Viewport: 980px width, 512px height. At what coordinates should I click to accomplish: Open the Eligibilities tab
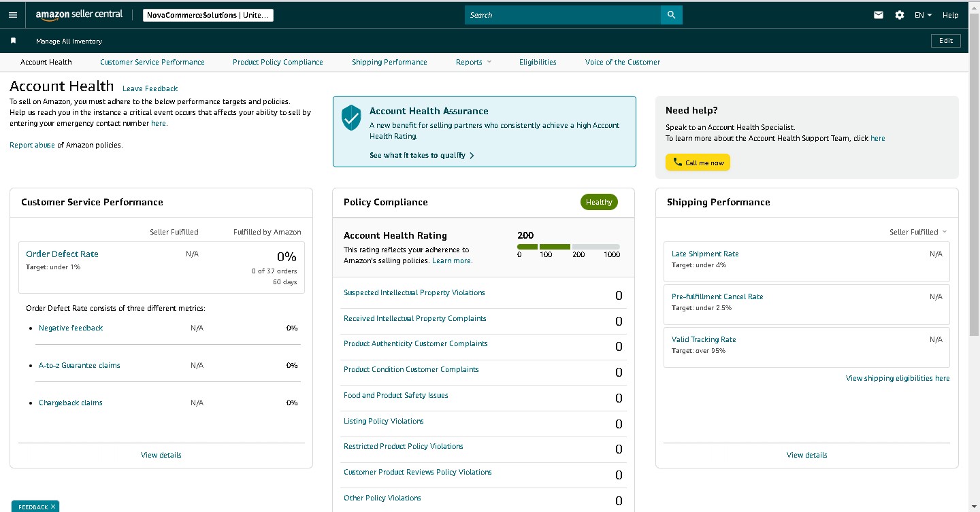[538, 62]
